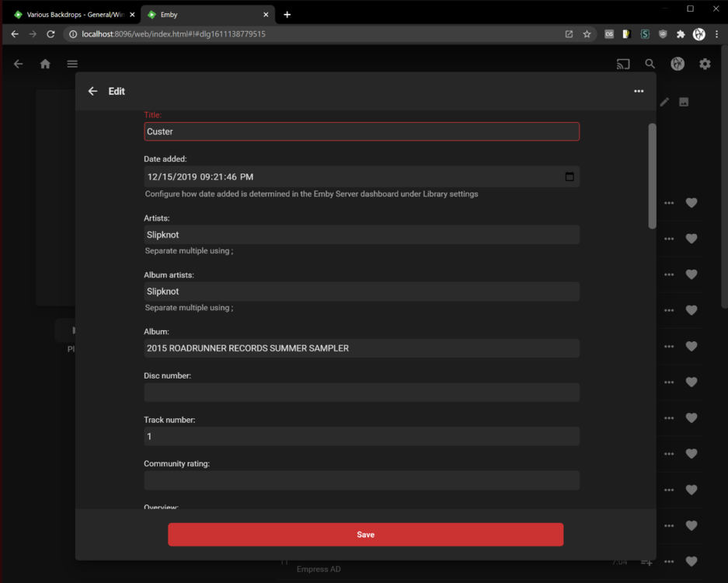Select the Emby browser tab
The height and width of the screenshot is (583, 728).
click(194, 14)
